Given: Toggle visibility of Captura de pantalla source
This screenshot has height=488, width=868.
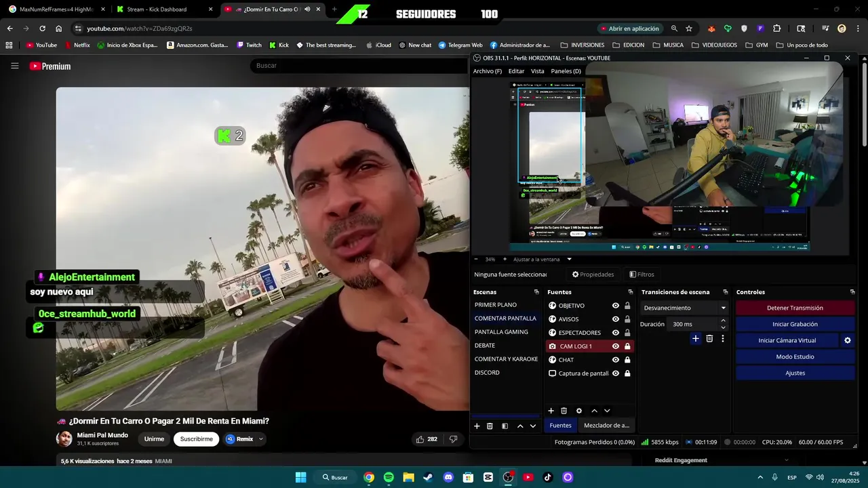Looking at the screenshot, I should click(x=616, y=373).
